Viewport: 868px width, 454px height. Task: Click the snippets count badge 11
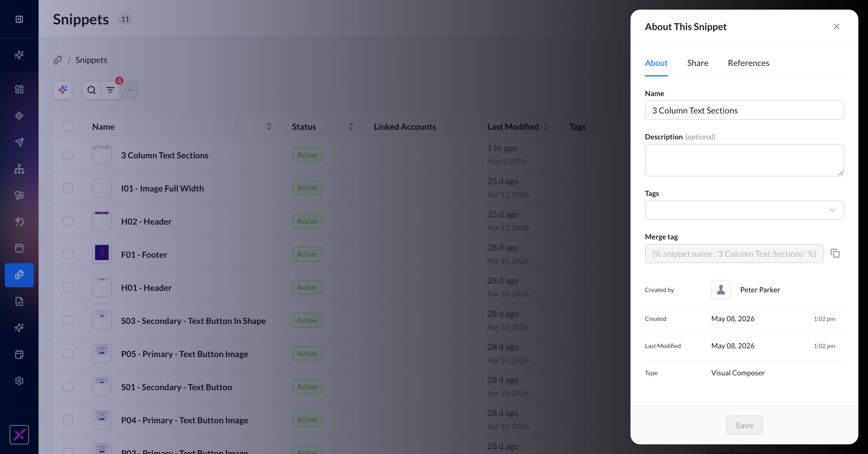pyautogui.click(x=125, y=19)
